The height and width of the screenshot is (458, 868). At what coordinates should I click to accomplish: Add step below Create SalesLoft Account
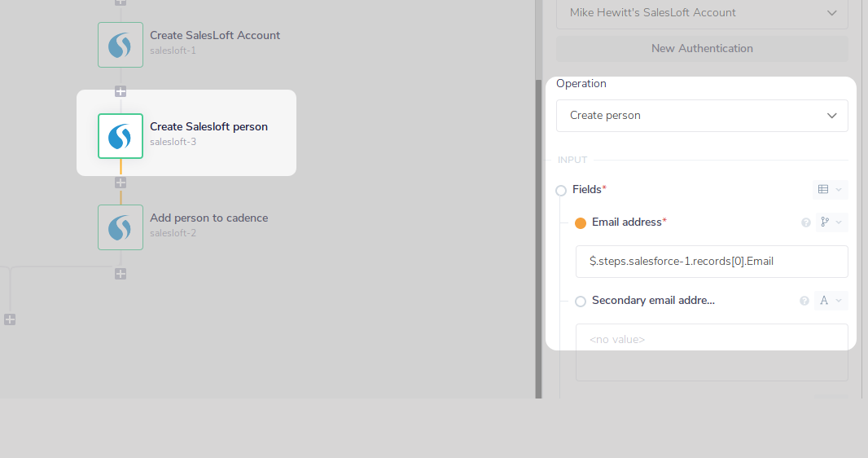[x=121, y=91]
